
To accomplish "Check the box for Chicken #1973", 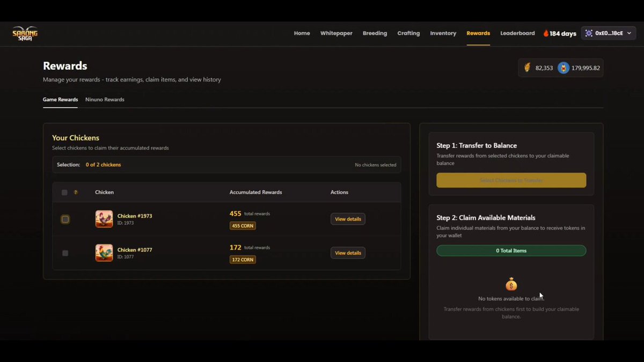I will [65, 219].
